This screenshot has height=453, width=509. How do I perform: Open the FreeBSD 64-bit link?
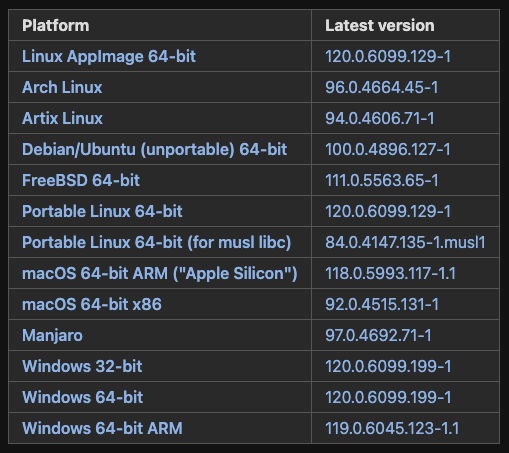click(x=81, y=180)
